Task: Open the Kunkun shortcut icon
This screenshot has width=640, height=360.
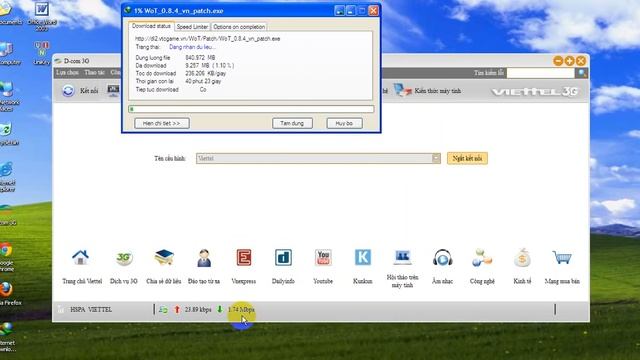Action: [x=362, y=258]
